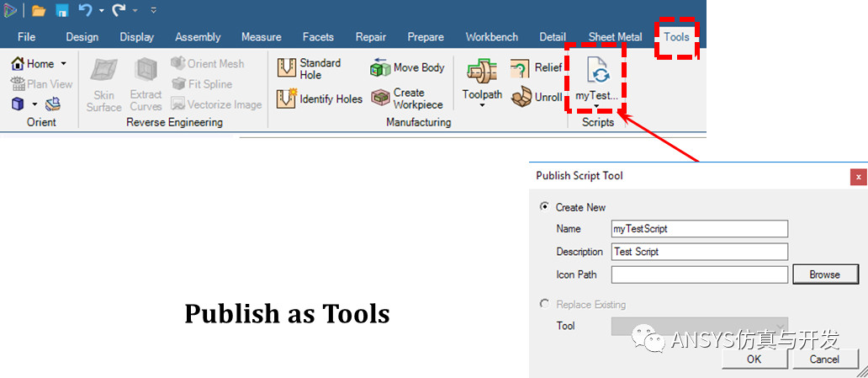Open the Workbench tab
The height and width of the screenshot is (378, 868).
click(x=492, y=37)
